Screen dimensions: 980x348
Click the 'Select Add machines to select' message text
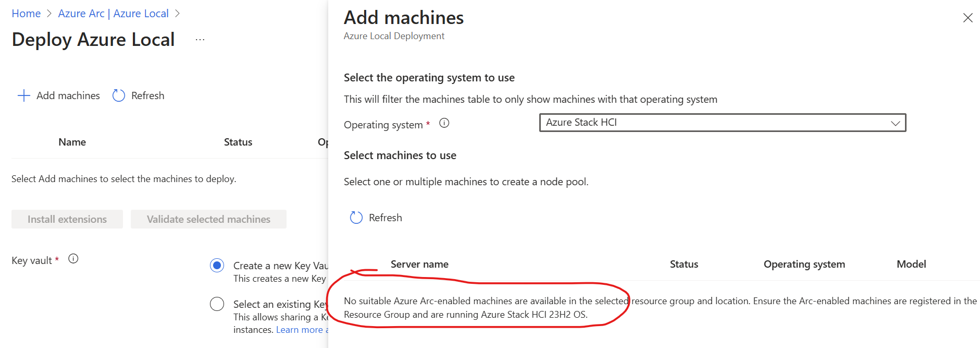coord(124,179)
